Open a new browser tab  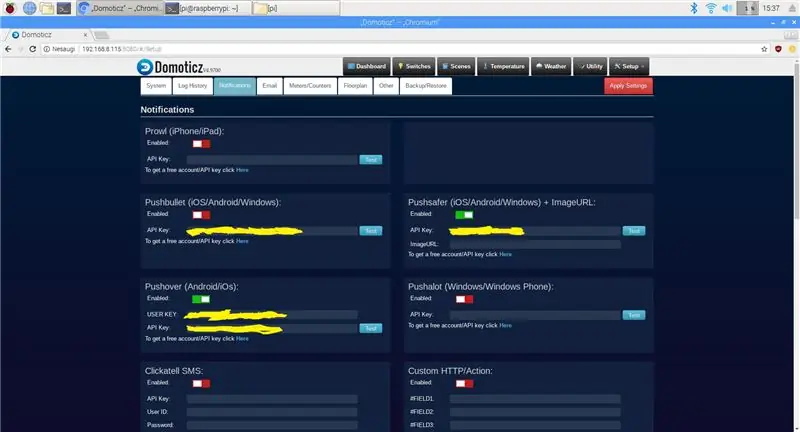[x=102, y=35]
